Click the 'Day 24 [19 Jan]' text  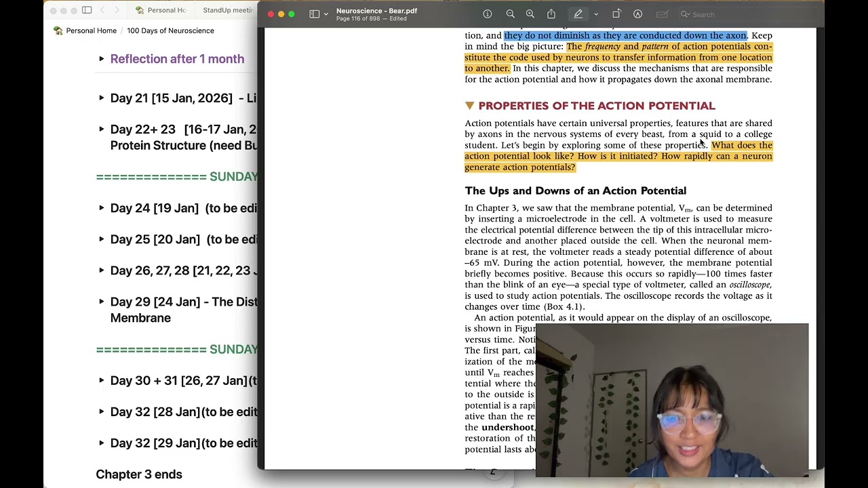coord(155,208)
